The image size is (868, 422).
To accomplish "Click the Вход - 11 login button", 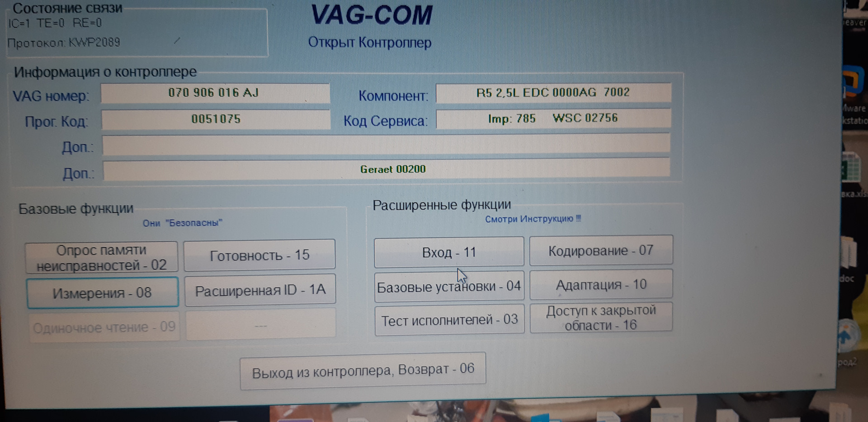I will click(x=449, y=252).
